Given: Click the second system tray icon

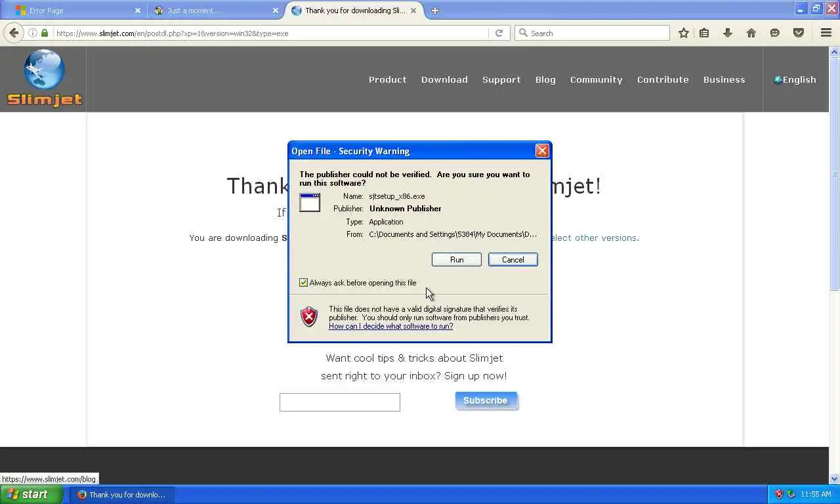Looking at the screenshot, I should [x=791, y=494].
